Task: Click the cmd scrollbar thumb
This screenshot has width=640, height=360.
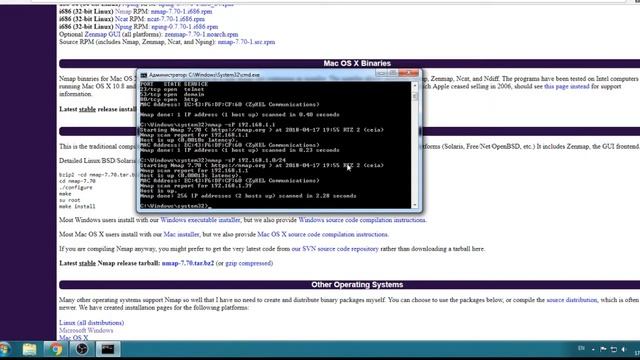Action: [415, 96]
